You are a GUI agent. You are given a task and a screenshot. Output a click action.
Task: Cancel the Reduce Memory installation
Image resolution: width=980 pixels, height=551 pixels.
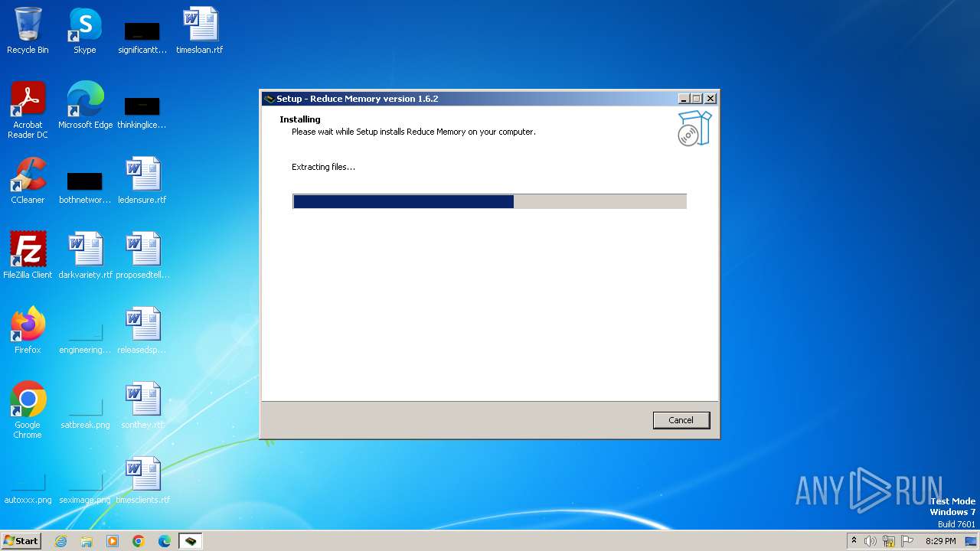(681, 420)
